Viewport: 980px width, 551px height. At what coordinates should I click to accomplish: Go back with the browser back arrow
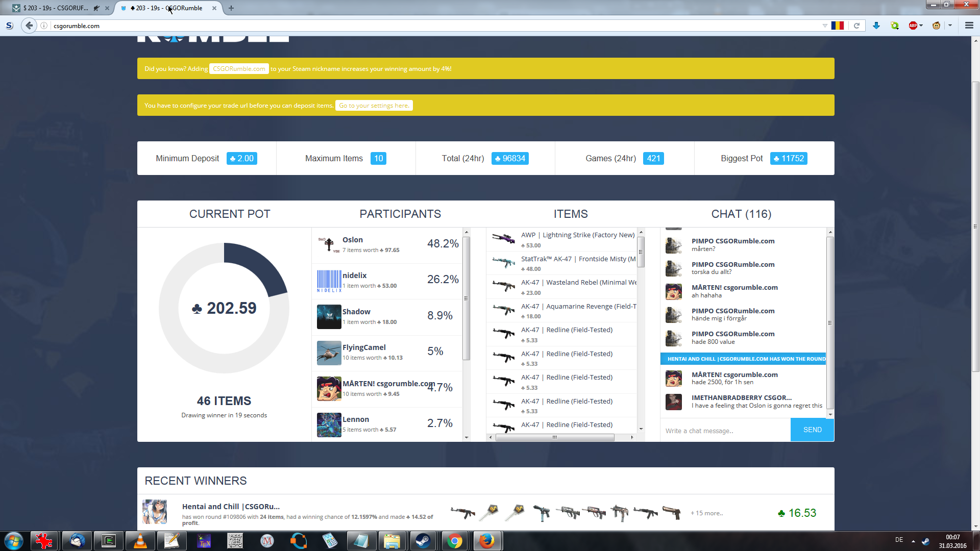point(29,26)
